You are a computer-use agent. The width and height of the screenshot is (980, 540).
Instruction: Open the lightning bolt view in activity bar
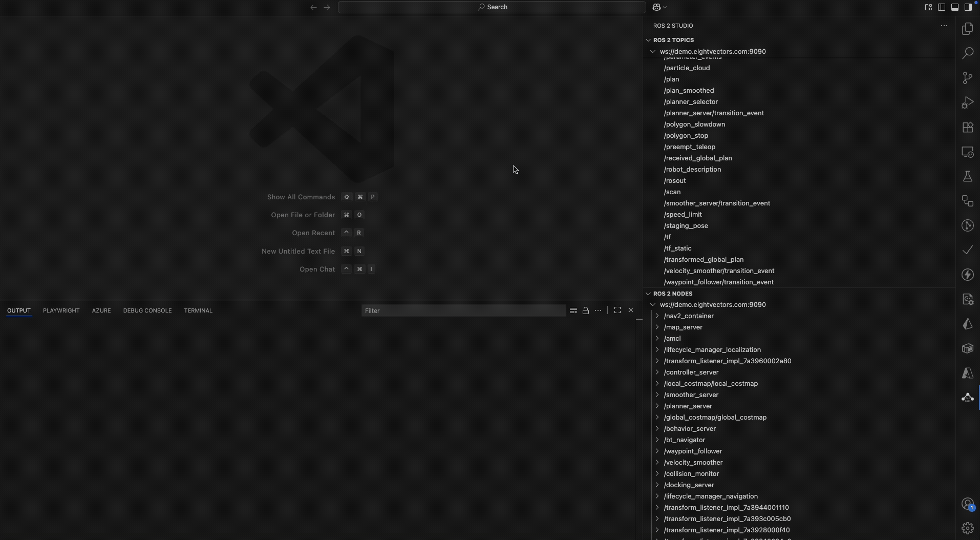967,275
